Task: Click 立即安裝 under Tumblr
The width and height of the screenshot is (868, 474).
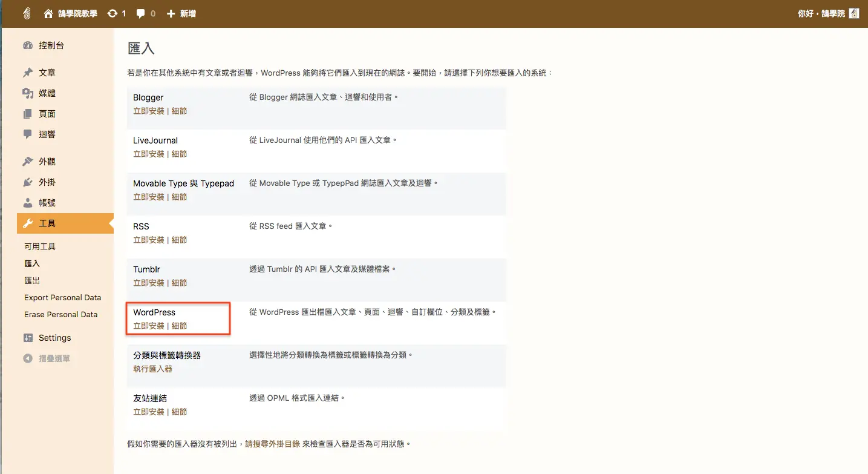Action: point(149,283)
